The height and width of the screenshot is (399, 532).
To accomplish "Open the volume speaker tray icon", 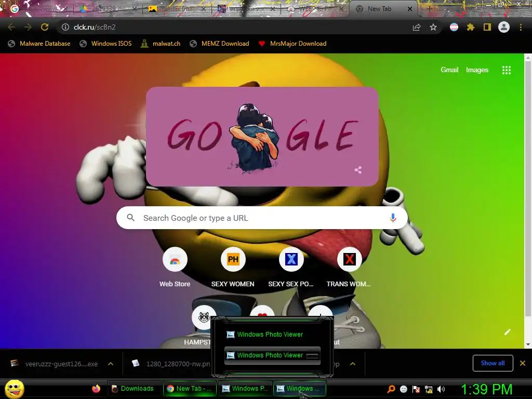I will [441, 389].
